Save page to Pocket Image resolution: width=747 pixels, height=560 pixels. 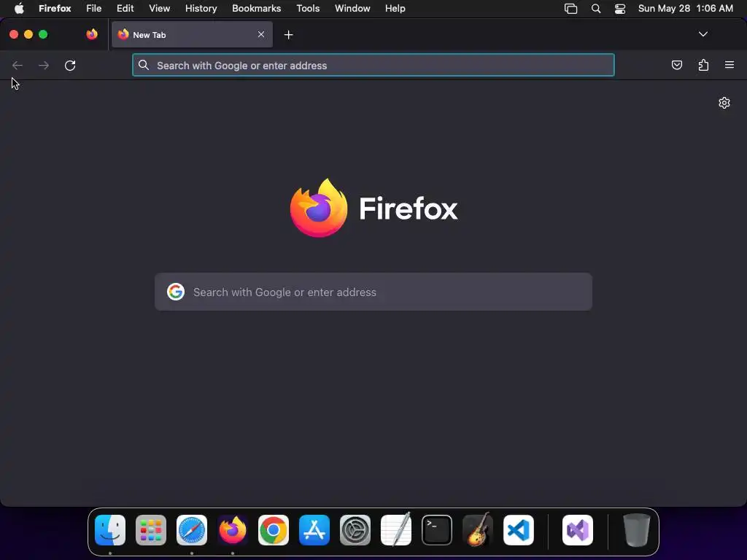coord(676,65)
